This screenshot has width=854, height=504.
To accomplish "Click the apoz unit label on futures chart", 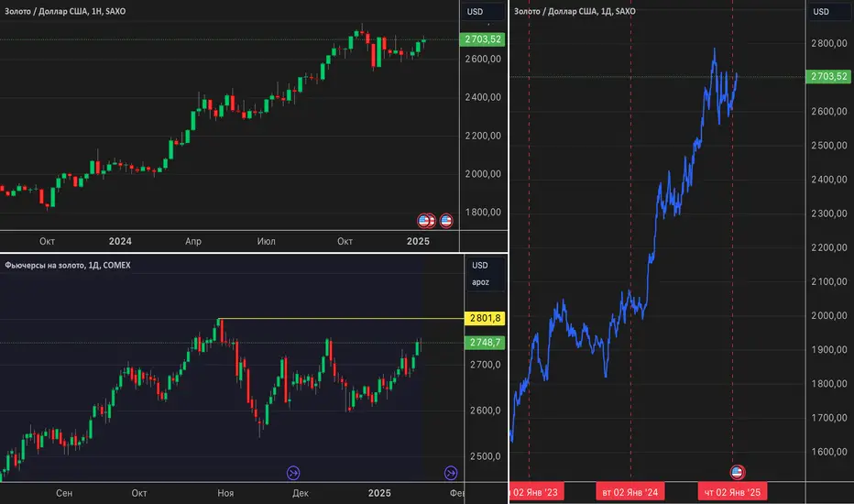I will pyautogui.click(x=481, y=284).
